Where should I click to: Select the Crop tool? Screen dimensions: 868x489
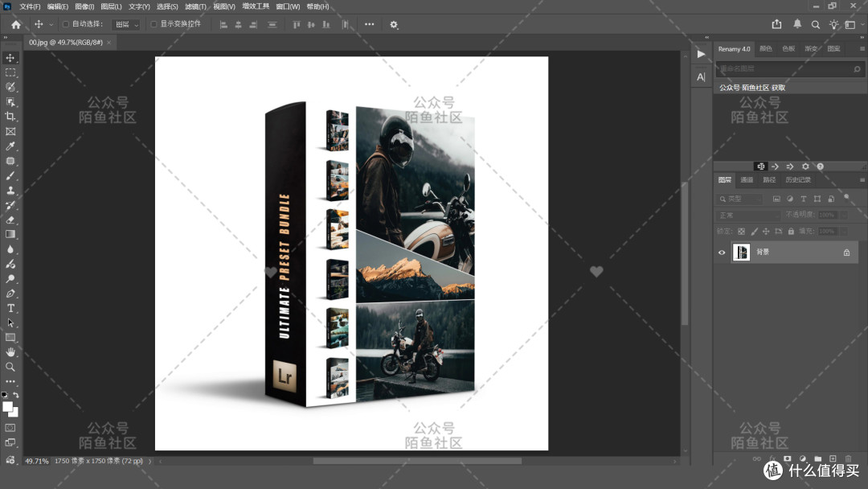(10, 117)
